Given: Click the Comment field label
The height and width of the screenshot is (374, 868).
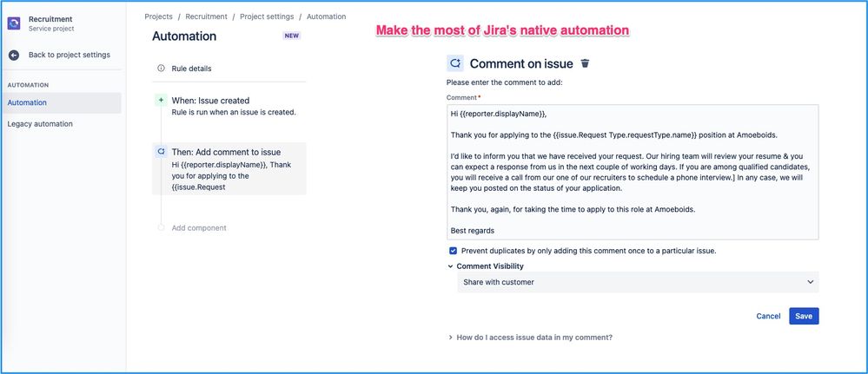Looking at the screenshot, I should 461,97.
